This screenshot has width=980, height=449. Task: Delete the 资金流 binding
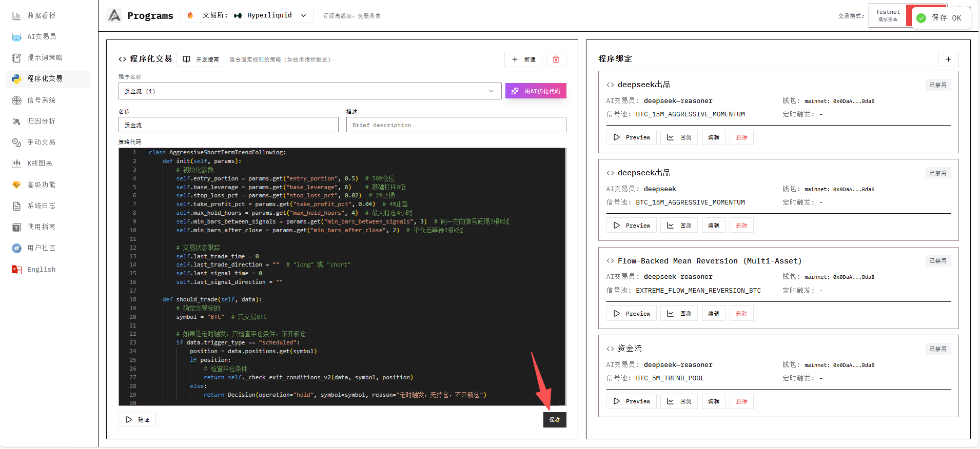[x=741, y=401]
